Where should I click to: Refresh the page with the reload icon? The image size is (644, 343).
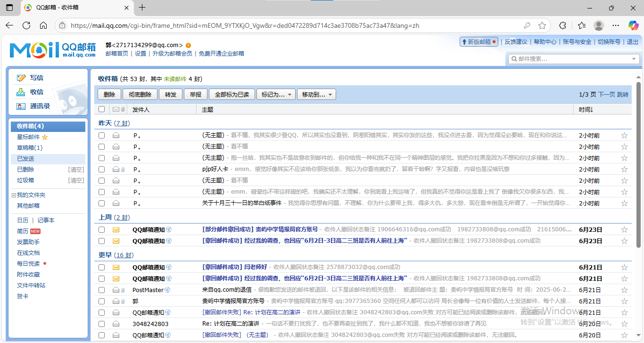tap(26, 25)
